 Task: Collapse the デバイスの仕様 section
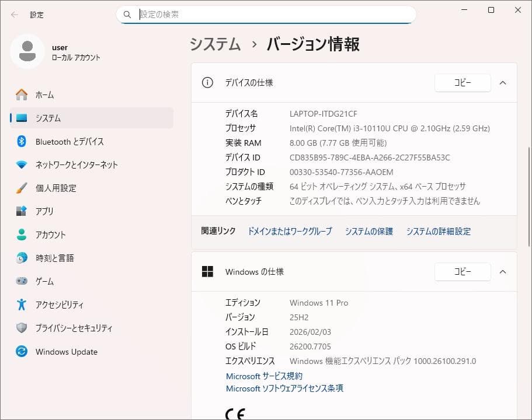click(x=503, y=83)
